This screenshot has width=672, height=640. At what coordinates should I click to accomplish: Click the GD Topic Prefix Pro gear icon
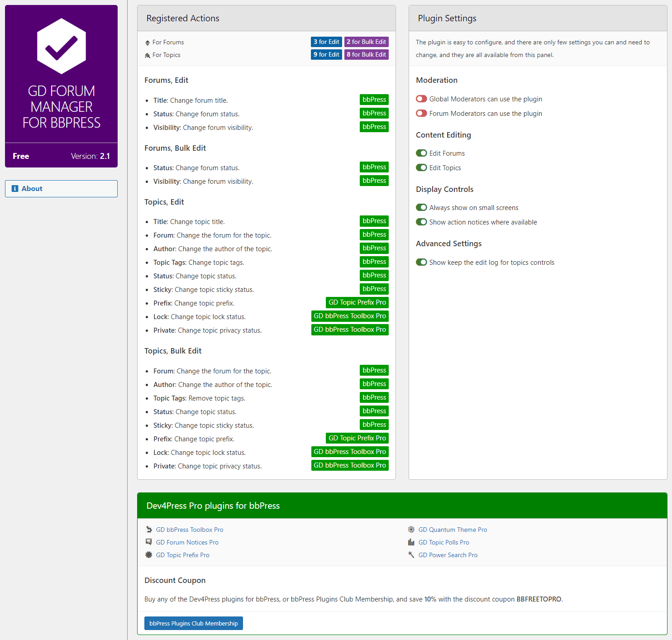point(149,555)
